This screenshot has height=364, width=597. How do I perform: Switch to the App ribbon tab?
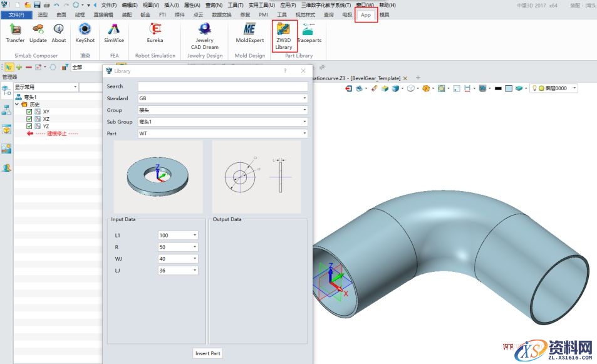[366, 15]
